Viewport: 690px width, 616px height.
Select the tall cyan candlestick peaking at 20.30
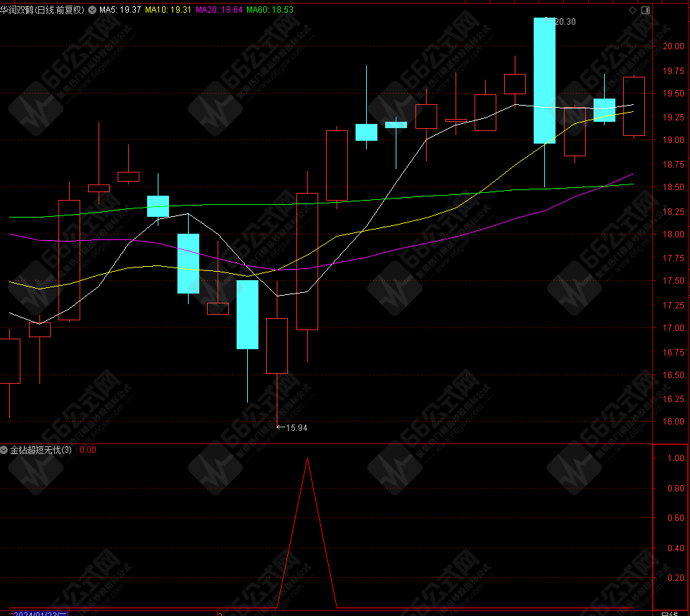[544, 81]
